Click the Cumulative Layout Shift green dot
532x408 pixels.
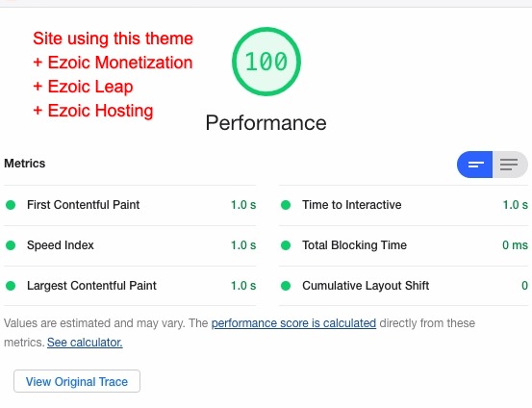click(x=286, y=286)
